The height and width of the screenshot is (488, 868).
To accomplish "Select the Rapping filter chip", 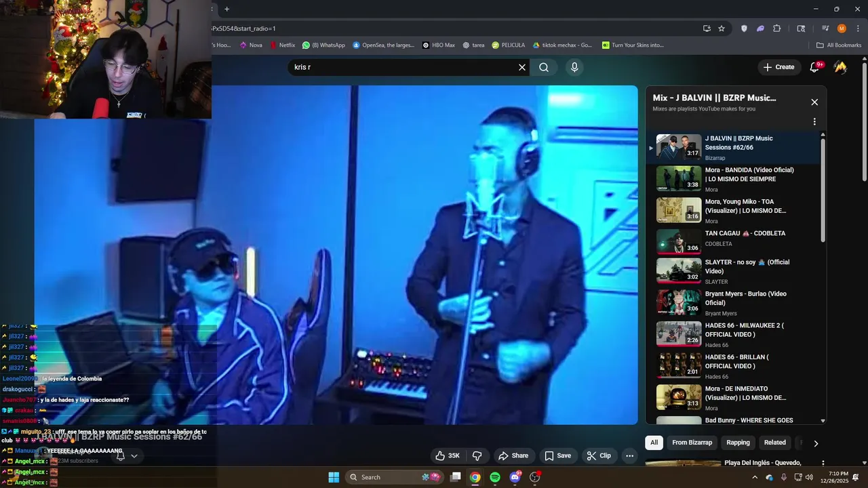I will point(738,443).
